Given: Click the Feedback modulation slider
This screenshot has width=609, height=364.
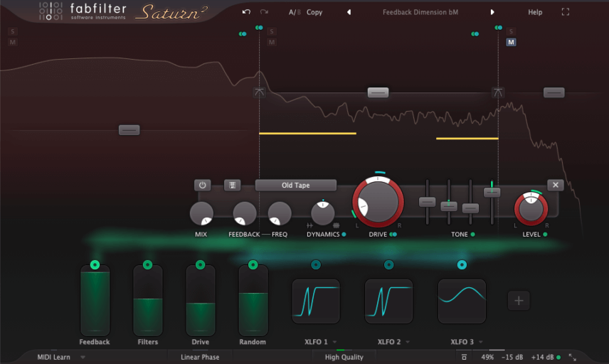Looking at the screenshot, I should pos(95,301).
